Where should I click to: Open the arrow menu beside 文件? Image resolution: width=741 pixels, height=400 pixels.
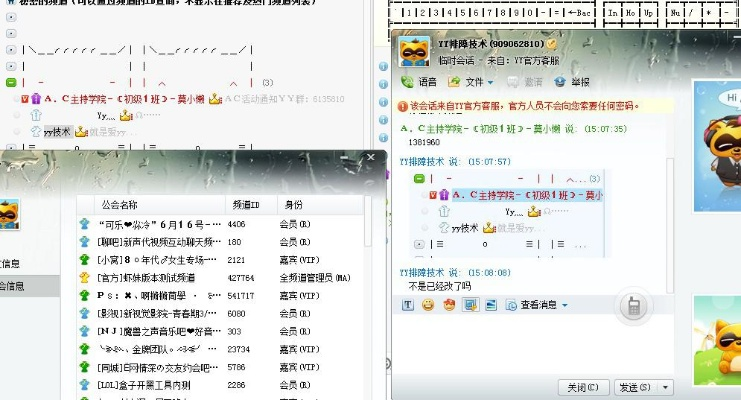click(x=491, y=83)
